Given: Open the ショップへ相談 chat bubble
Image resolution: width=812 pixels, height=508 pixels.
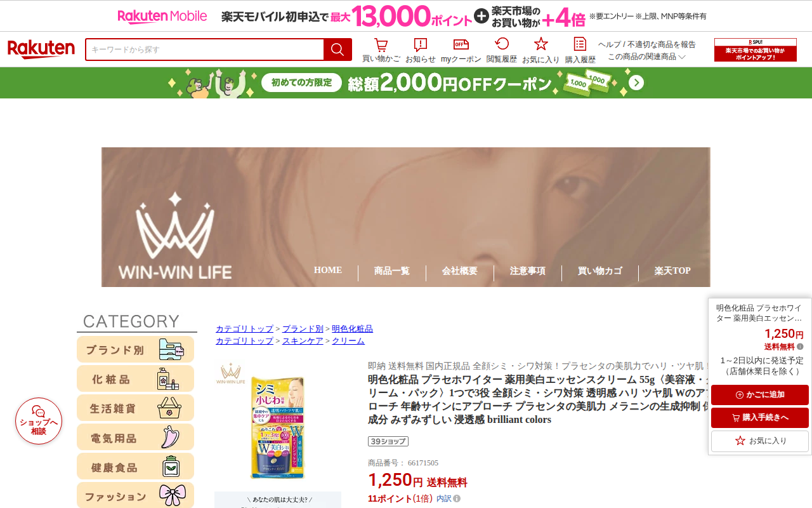Looking at the screenshot, I should click(39, 421).
